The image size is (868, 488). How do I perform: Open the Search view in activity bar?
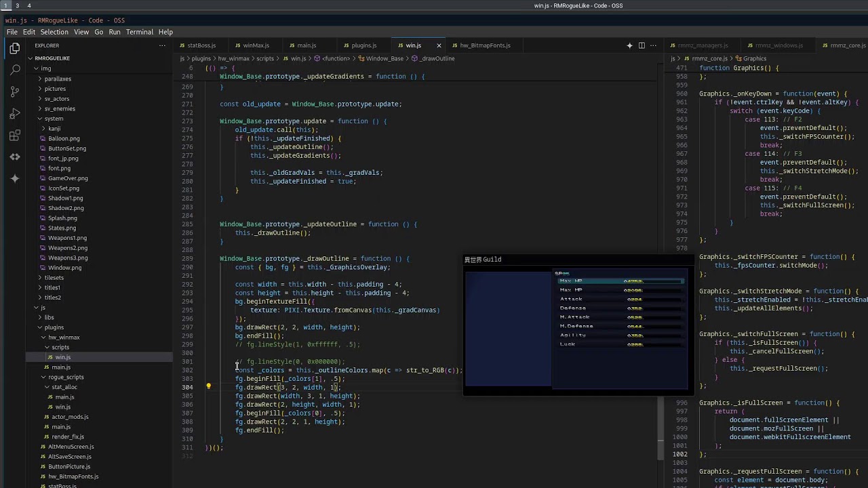[15, 70]
